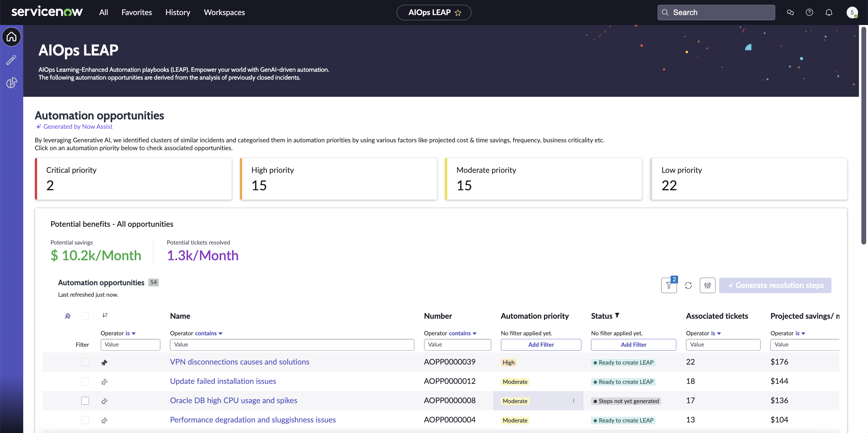Select the Update failed installation row checkbox
Viewport: 868px width, 433px height.
(85, 381)
